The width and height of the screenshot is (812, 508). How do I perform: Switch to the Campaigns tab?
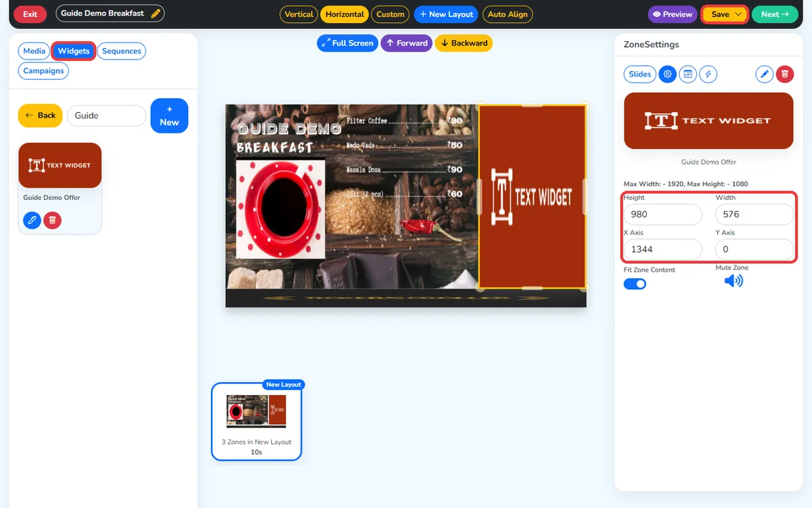(43, 70)
